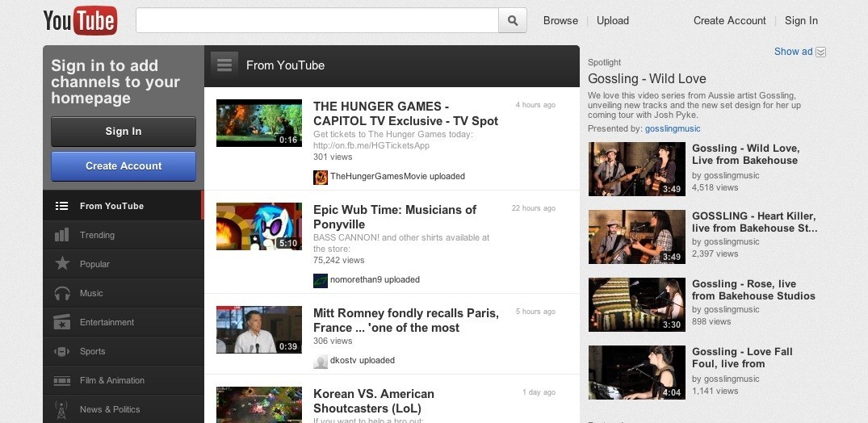Open Gossling - Love Fall Foul title

742,358
